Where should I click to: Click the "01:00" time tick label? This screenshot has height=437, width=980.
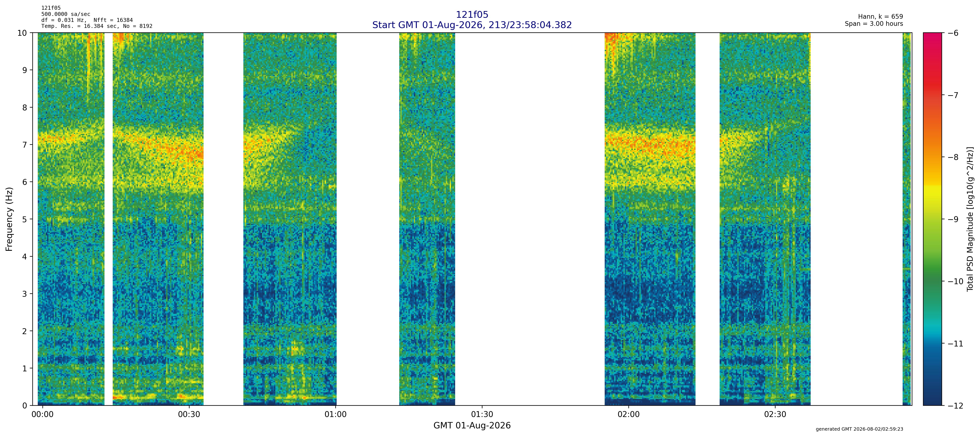tap(336, 414)
